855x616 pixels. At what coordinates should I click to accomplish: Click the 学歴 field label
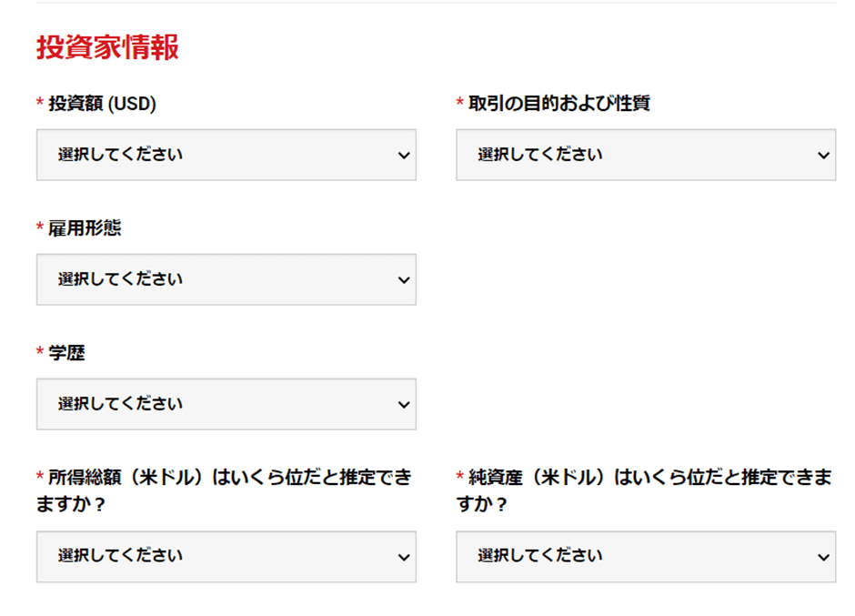coord(66,352)
